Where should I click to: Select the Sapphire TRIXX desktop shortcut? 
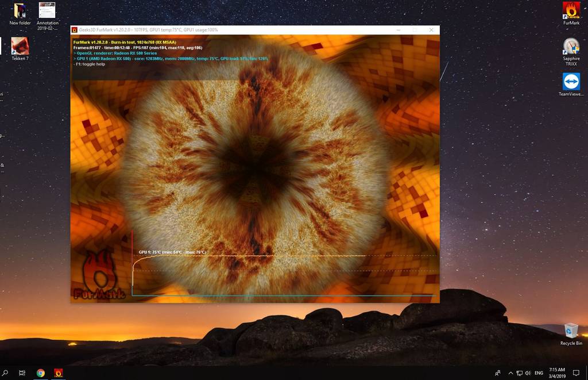(571, 52)
